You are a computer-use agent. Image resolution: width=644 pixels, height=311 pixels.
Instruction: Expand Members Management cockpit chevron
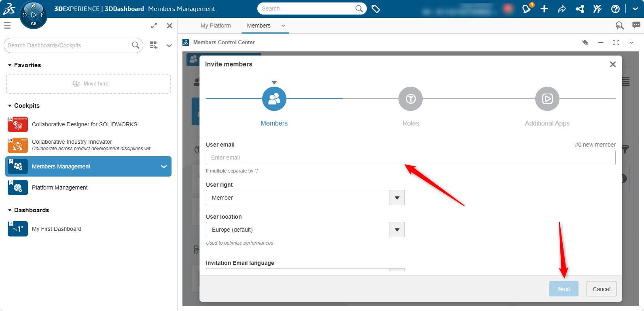(x=164, y=166)
